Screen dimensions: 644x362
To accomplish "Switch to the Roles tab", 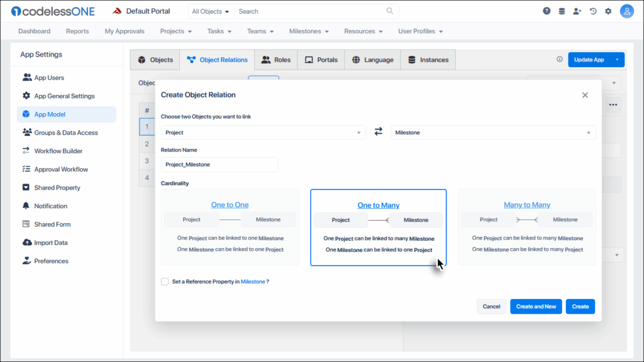I will pos(275,60).
